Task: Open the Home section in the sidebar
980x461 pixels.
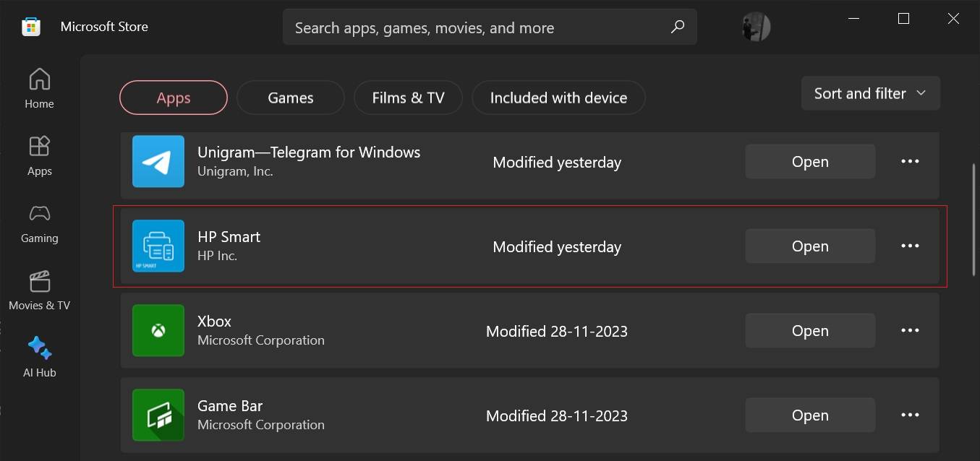Action: coord(39,88)
